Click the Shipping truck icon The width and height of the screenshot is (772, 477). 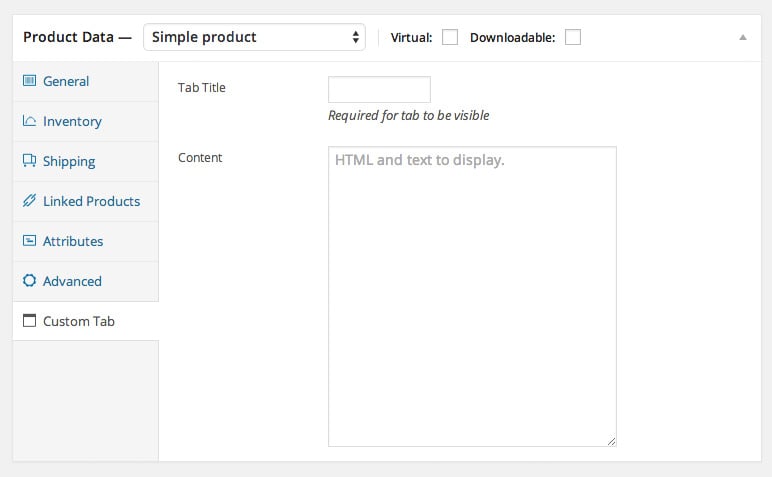tap(30, 160)
